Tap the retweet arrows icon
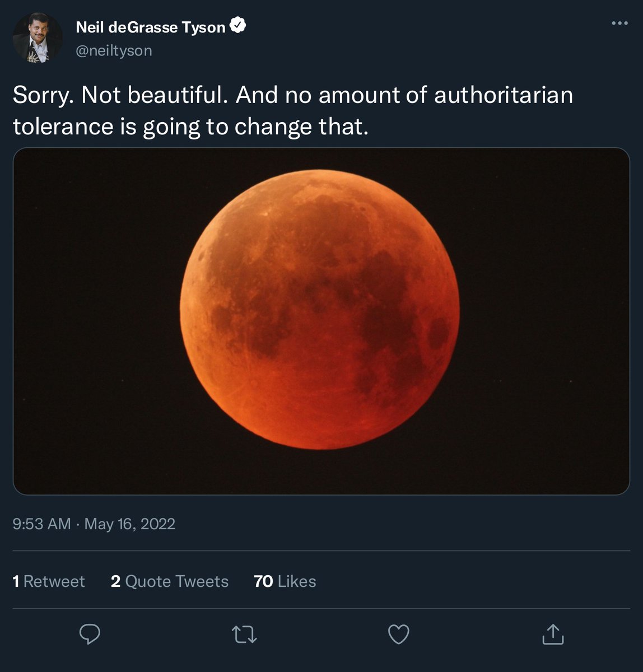This screenshot has width=643, height=672. point(244,634)
